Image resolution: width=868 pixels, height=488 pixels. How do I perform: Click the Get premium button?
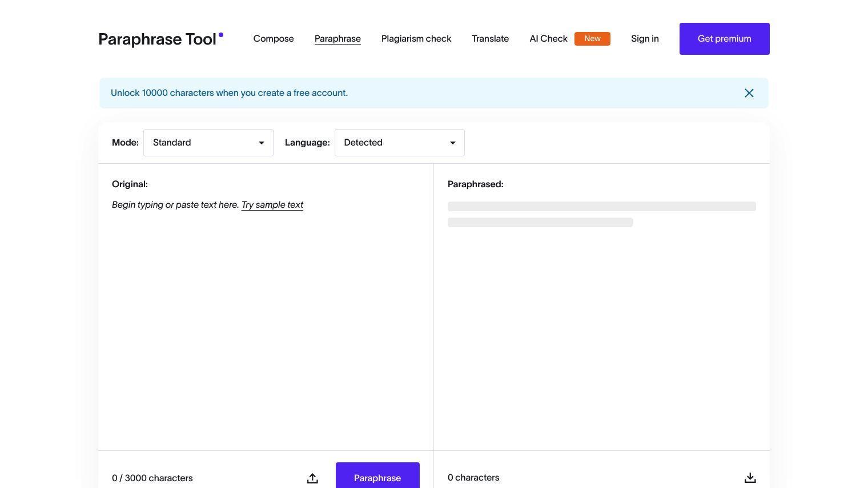pyautogui.click(x=725, y=39)
